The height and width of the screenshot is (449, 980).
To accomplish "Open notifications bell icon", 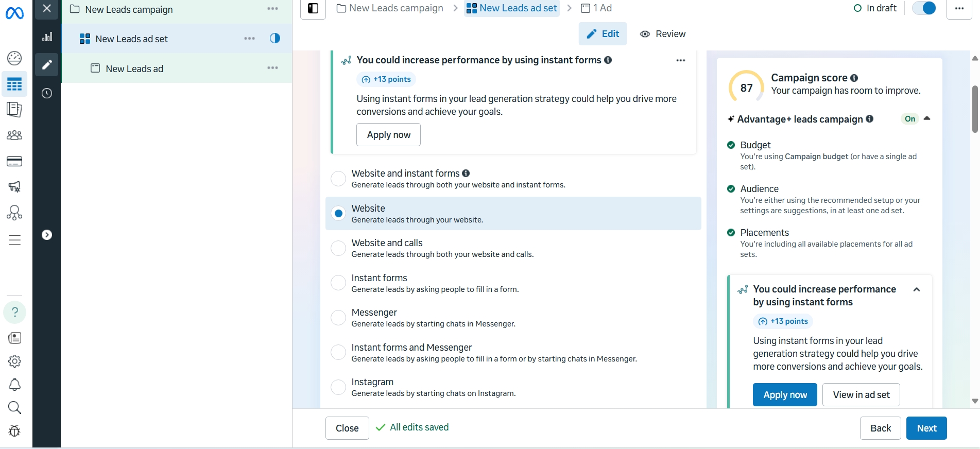I will pyautogui.click(x=14, y=385).
